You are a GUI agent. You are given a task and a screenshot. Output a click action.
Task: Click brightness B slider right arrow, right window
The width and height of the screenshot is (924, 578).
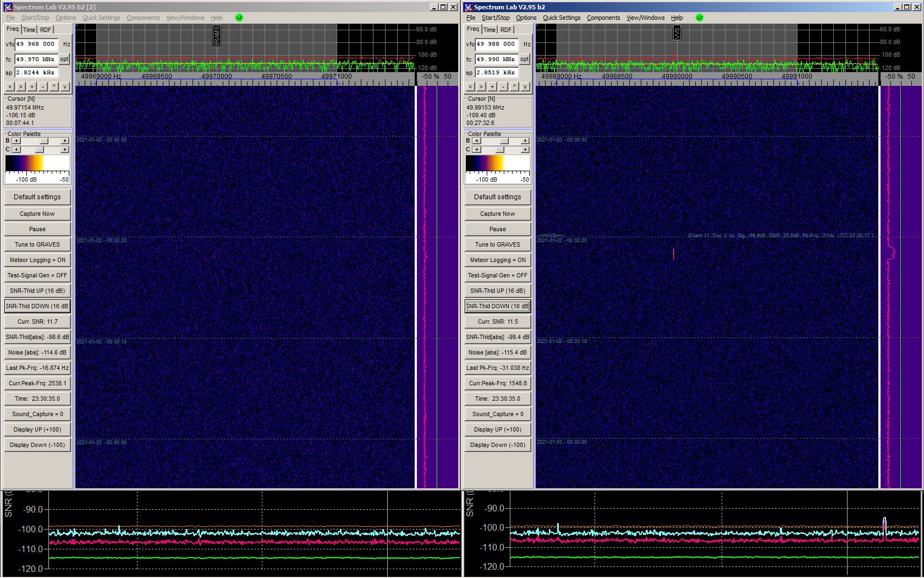(525, 141)
